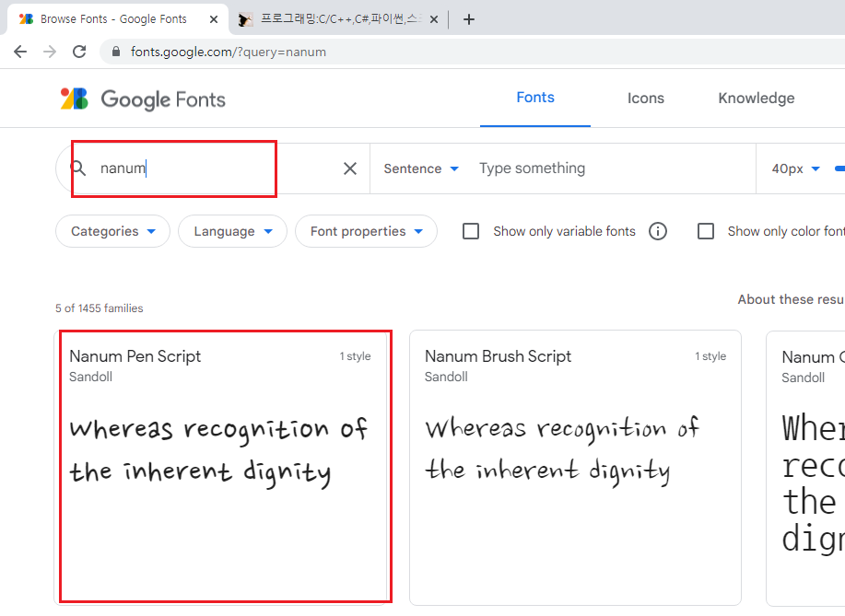Image resolution: width=845 pixels, height=616 pixels.
Task: Expand the Language filter dropdown
Action: click(x=233, y=231)
